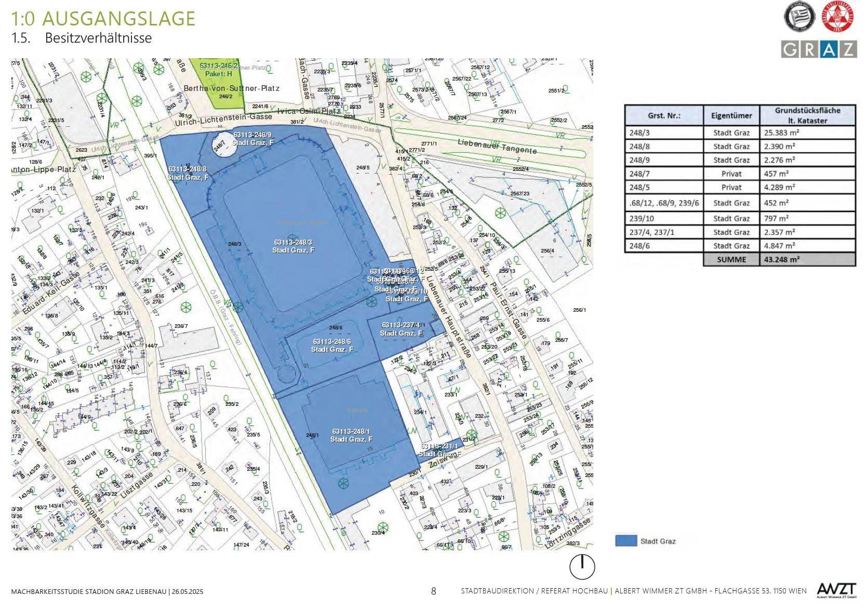Click table cell '248/3'
This screenshot has height=609, width=868.
[664, 133]
